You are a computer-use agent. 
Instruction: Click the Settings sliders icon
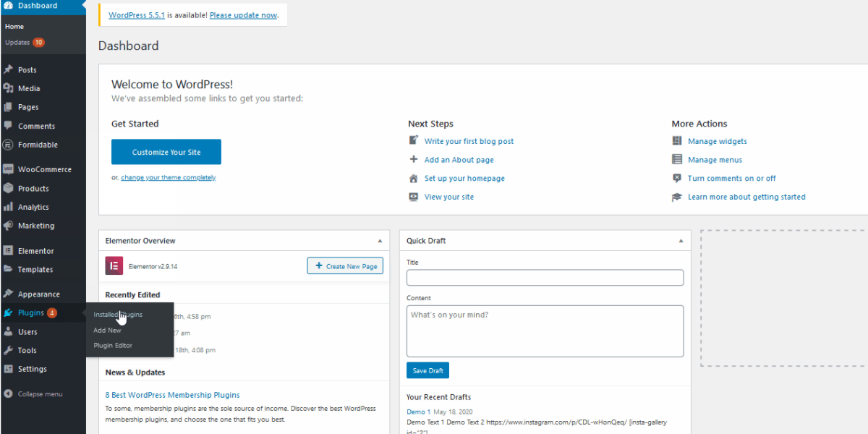[x=8, y=369]
